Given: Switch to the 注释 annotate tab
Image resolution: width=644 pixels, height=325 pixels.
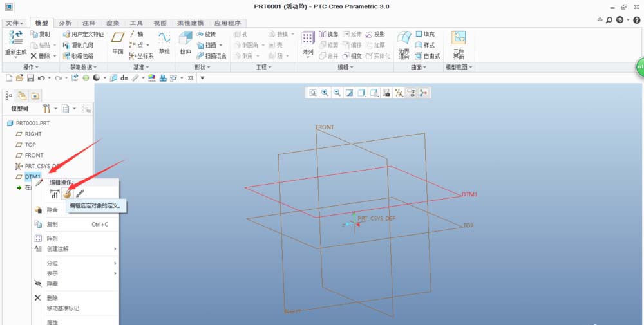Looking at the screenshot, I should point(89,23).
